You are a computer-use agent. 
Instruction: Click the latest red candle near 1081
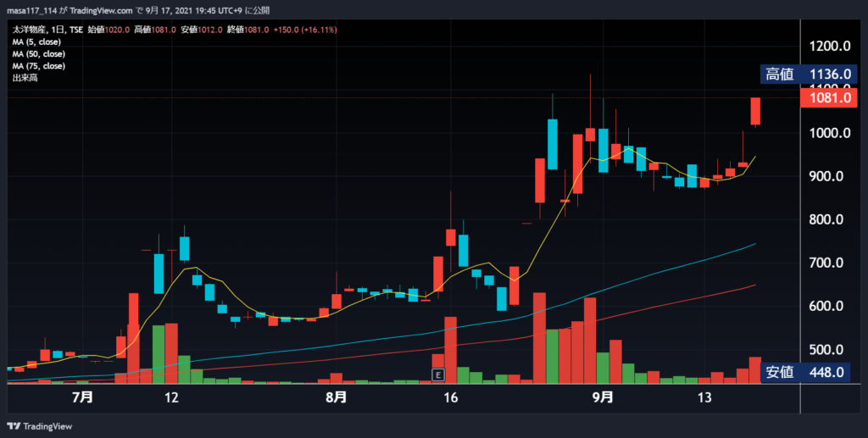(755, 111)
